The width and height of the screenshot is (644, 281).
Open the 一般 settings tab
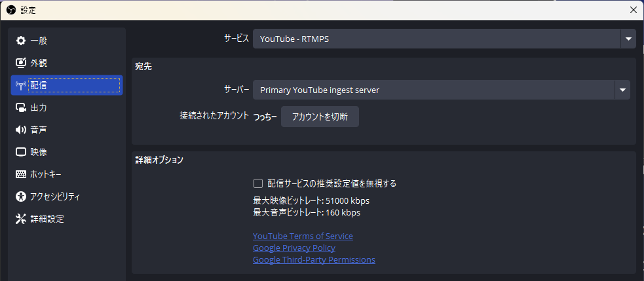coord(67,41)
